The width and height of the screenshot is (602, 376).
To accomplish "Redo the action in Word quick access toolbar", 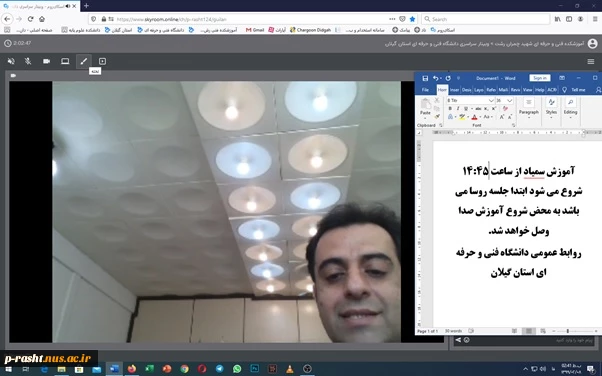I will [x=448, y=78].
